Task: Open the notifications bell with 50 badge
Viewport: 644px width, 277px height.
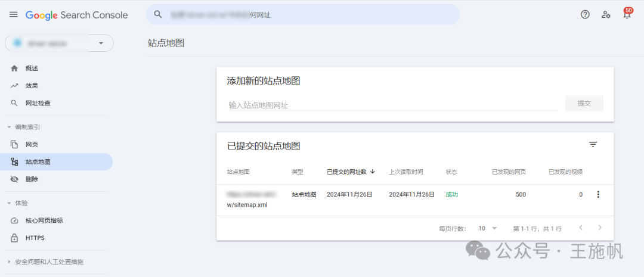Action: pyautogui.click(x=627, y=14)
